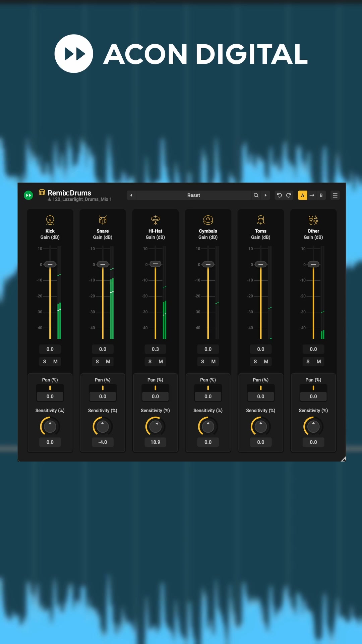Click the Snare drum icon
Screen dimensions: 362x644
coord(103,220)
